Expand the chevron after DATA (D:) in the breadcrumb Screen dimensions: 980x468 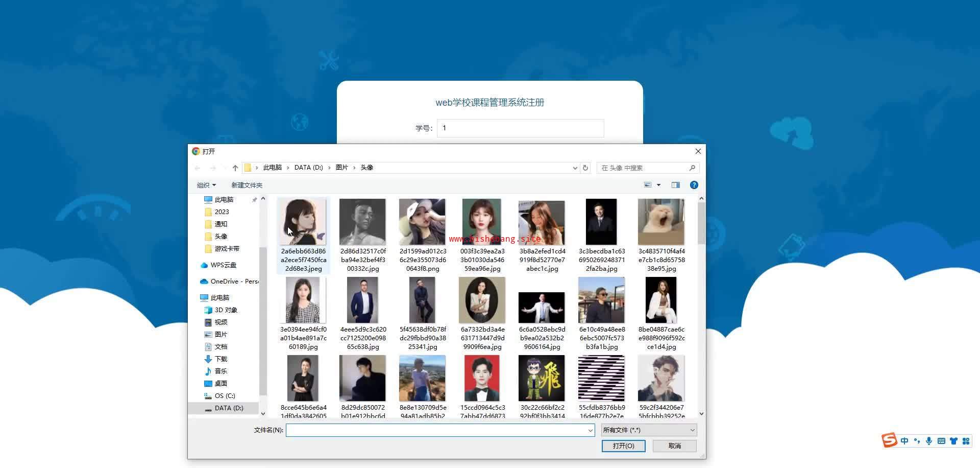point(330,168)
